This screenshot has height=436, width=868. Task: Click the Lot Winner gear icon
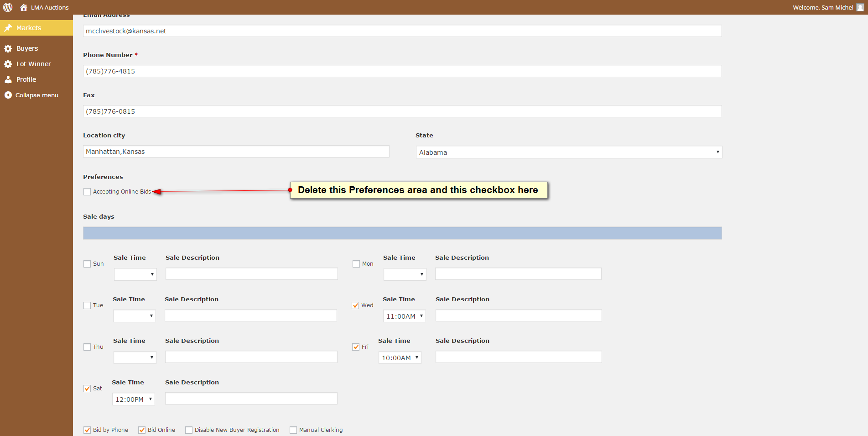8,64
